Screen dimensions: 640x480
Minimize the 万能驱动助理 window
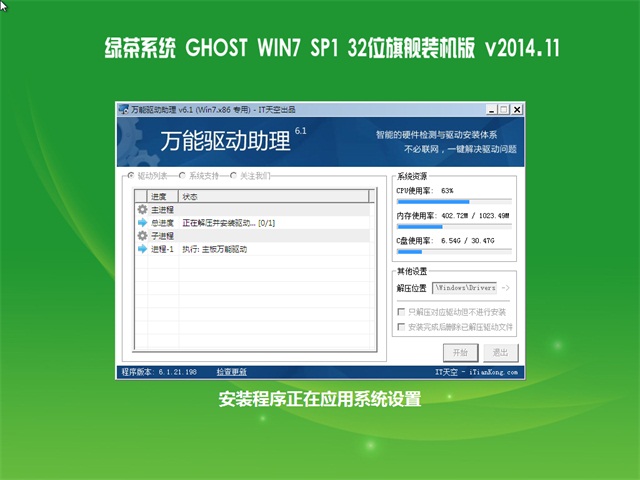pyautogui.click(x=492, y=109)
